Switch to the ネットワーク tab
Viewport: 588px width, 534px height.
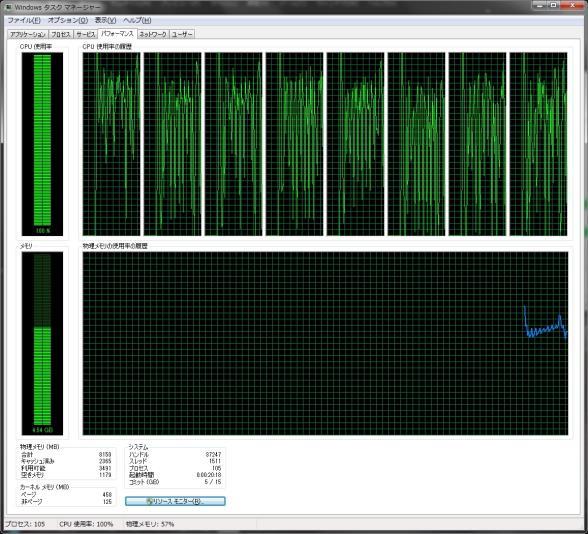tap(153, 34)
